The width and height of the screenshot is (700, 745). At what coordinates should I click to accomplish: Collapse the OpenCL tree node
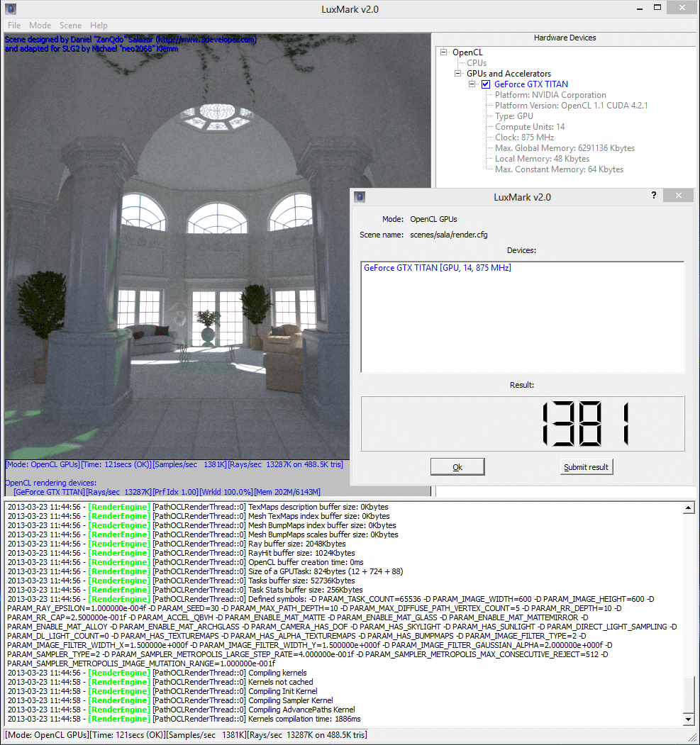pos(443,52)
